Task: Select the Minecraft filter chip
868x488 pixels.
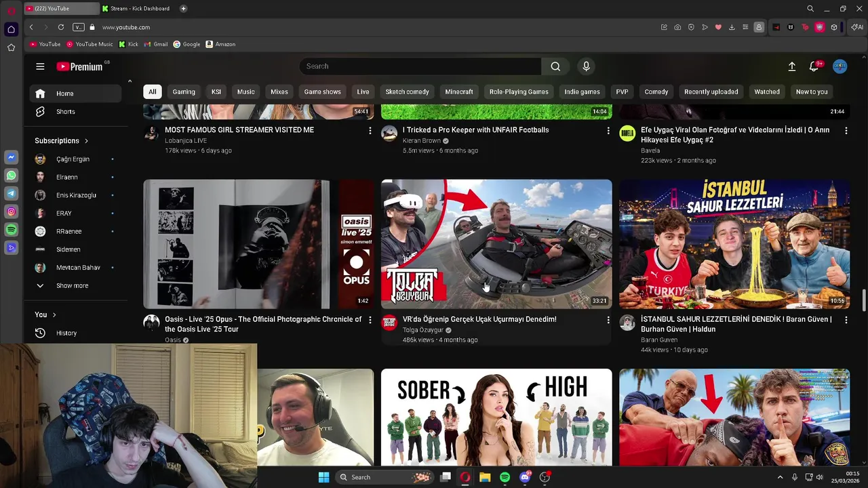Action: (x=459, y=91)
